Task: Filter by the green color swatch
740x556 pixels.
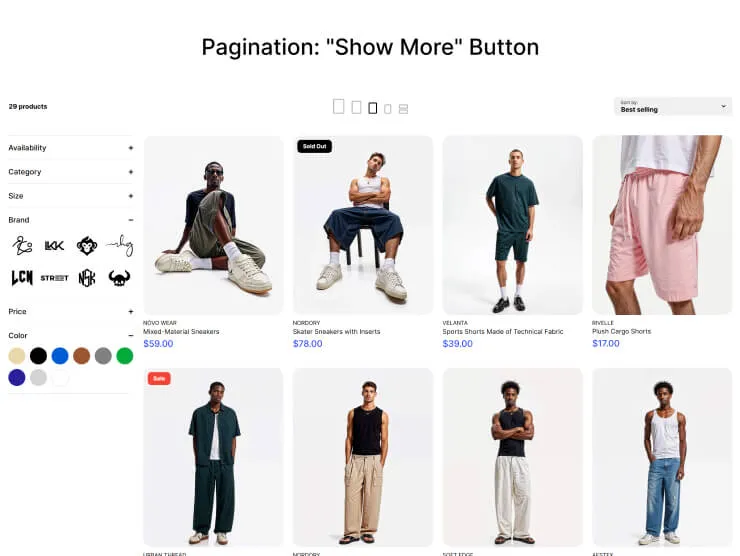Action: pos(125,356)
